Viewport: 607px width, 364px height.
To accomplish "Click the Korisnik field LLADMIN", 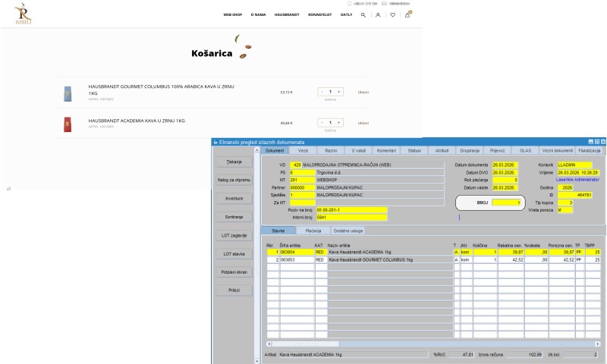I will tap(574, 165).
